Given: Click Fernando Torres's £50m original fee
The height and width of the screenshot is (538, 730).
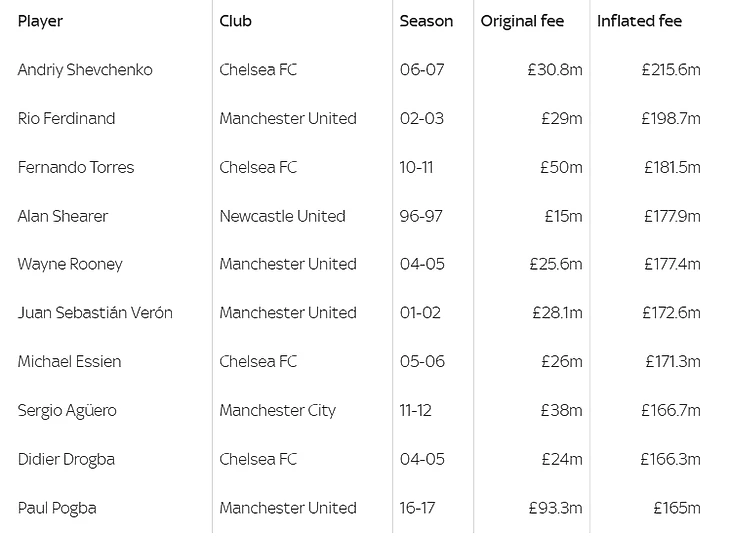Looking at the screenshot, I should 561,167.
